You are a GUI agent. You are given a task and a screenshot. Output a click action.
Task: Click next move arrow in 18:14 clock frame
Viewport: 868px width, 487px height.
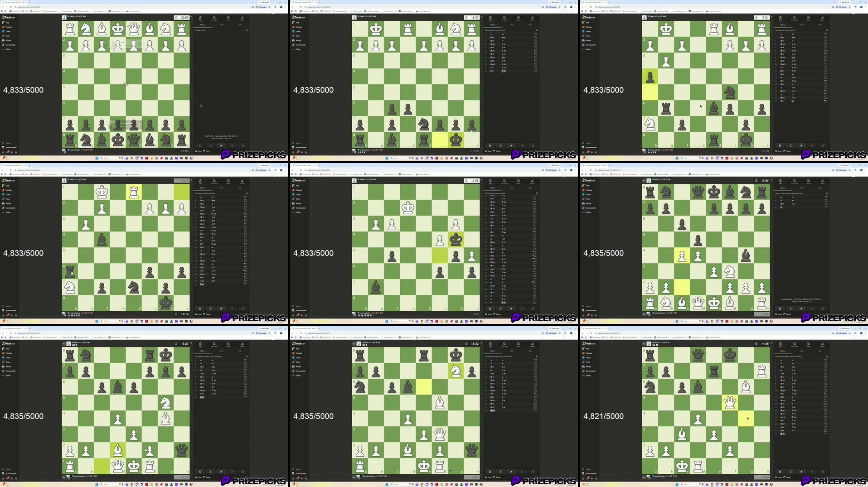coord(232,309)
